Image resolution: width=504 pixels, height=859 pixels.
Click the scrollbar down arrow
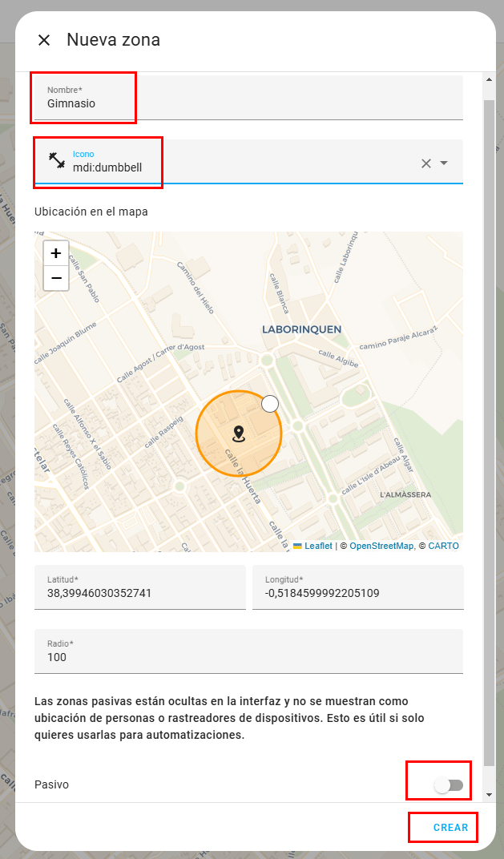[489, 794]
